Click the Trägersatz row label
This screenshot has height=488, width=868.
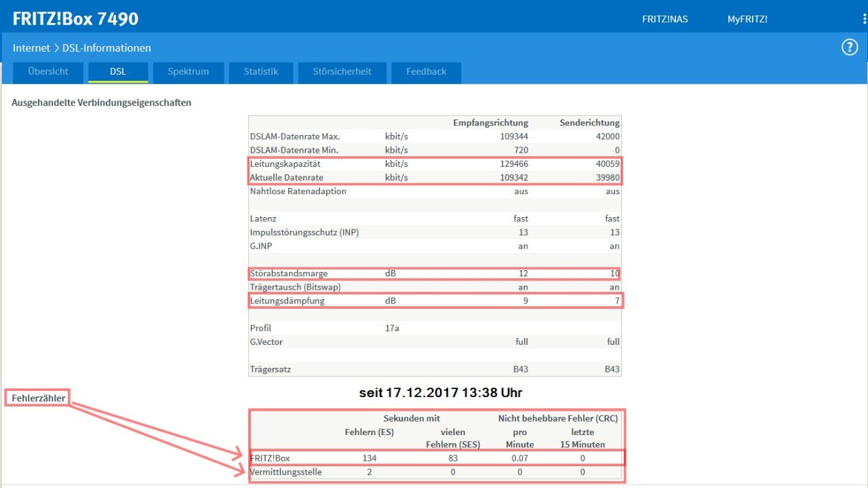coord(271,369)
